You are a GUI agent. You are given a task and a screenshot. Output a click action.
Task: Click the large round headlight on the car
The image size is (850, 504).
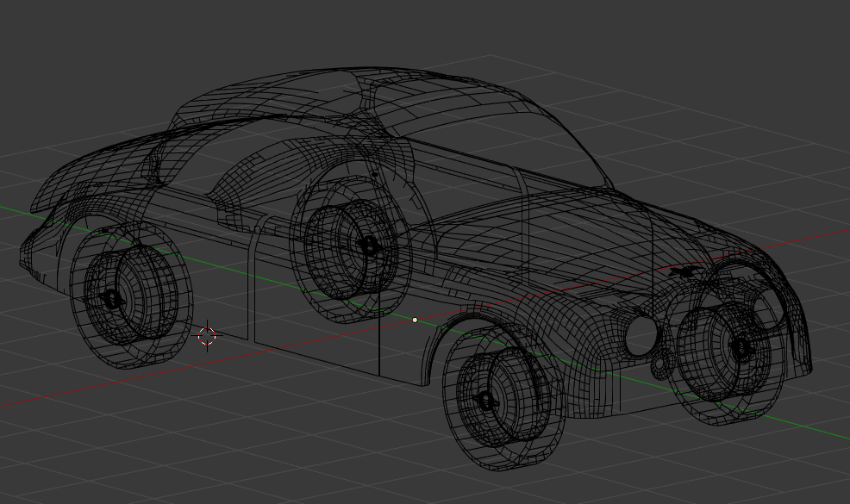click(x=641, y=337)
